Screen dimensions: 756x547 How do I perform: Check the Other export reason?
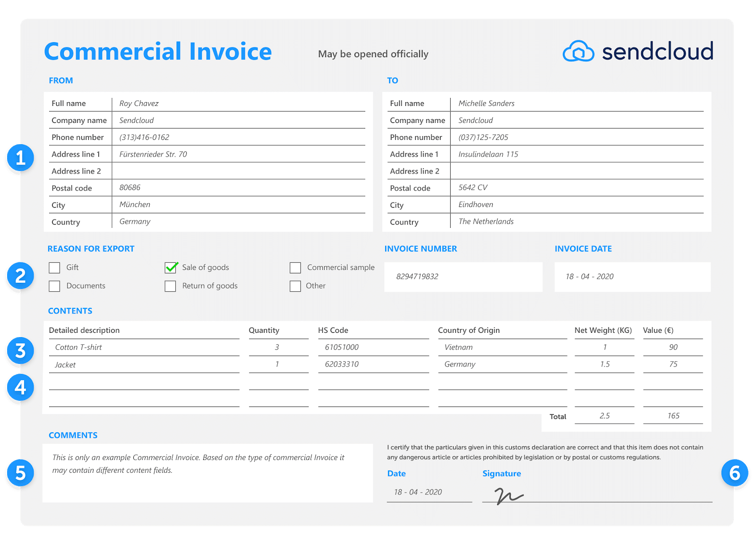point(295,286)
